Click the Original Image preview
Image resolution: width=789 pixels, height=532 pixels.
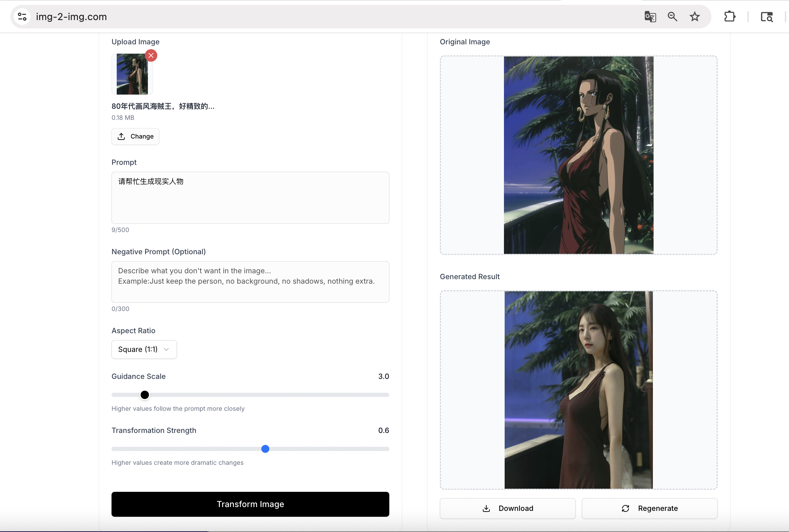coord(579,155)
